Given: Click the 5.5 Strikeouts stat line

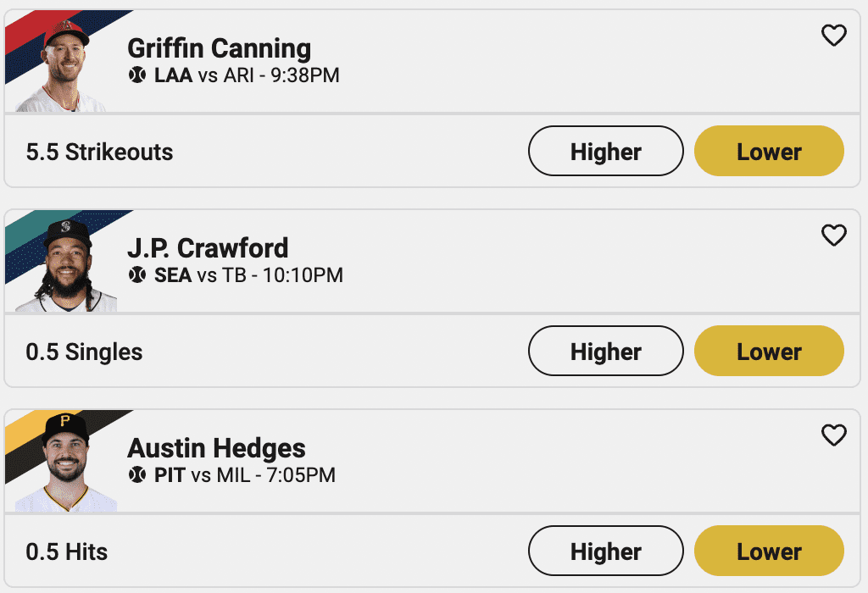Looking at the screenshot, I should [x=99, y=152].
